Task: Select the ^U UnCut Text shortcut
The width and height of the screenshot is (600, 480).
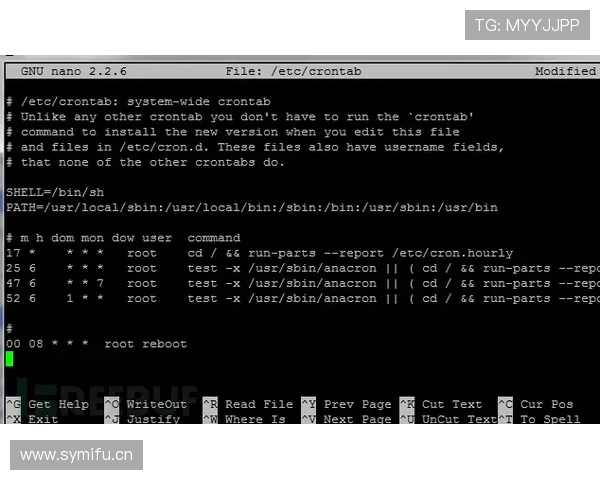Action: pos(448,418)
